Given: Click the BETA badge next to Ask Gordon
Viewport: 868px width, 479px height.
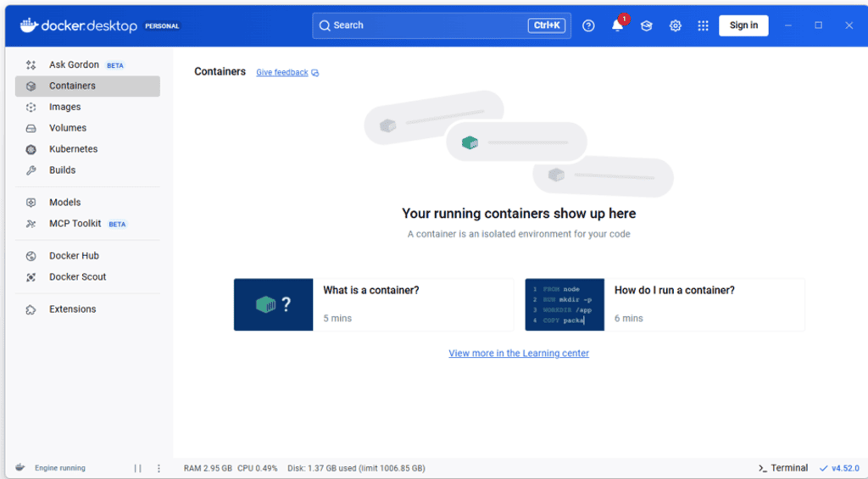Looking at the screenshot, I should 115,65.
